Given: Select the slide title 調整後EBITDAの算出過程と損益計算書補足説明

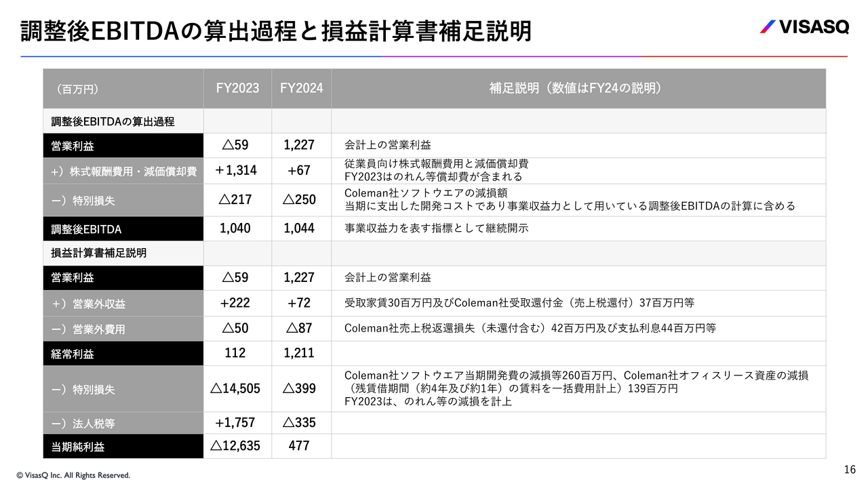Looking at the screenshot, I should (x=275, y=32).
